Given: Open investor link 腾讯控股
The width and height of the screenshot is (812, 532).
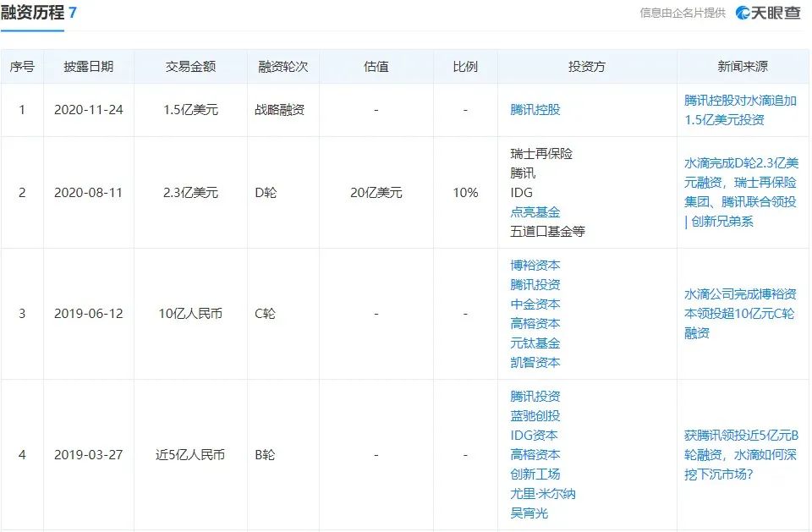Looking at the screenshot, I should pyautogui.click(x=535, y=110).
